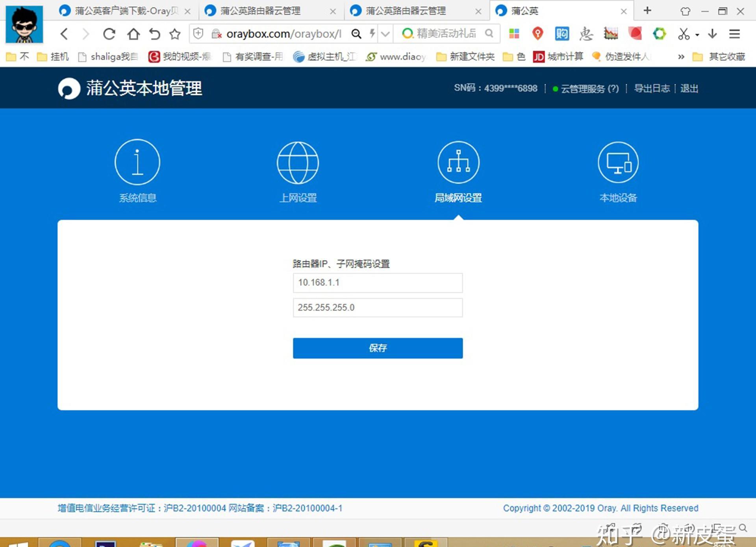This screenshot has width=756, height=547.
Task: Click the shield security icon in address bar
Action: 198,34
